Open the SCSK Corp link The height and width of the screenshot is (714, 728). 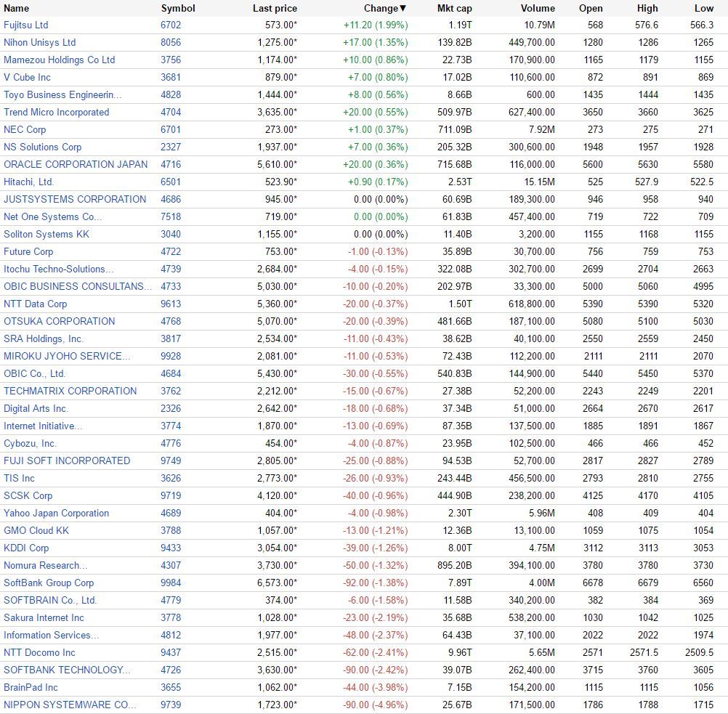click(28, 495)
